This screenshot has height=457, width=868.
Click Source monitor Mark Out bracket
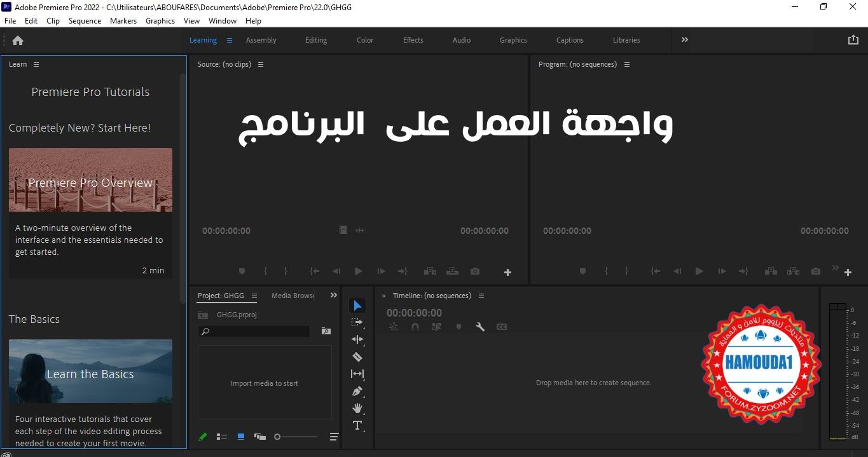point(286,271)
